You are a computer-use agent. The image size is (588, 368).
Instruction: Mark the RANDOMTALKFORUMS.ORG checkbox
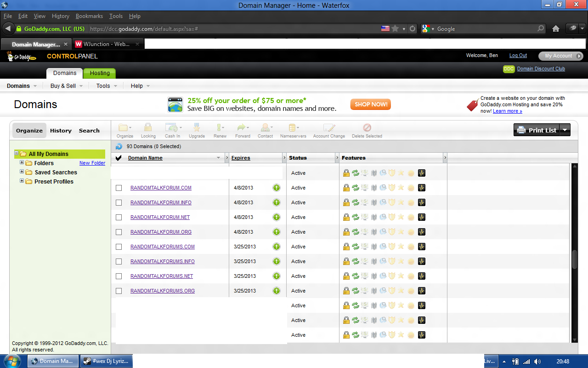[119, 291]
